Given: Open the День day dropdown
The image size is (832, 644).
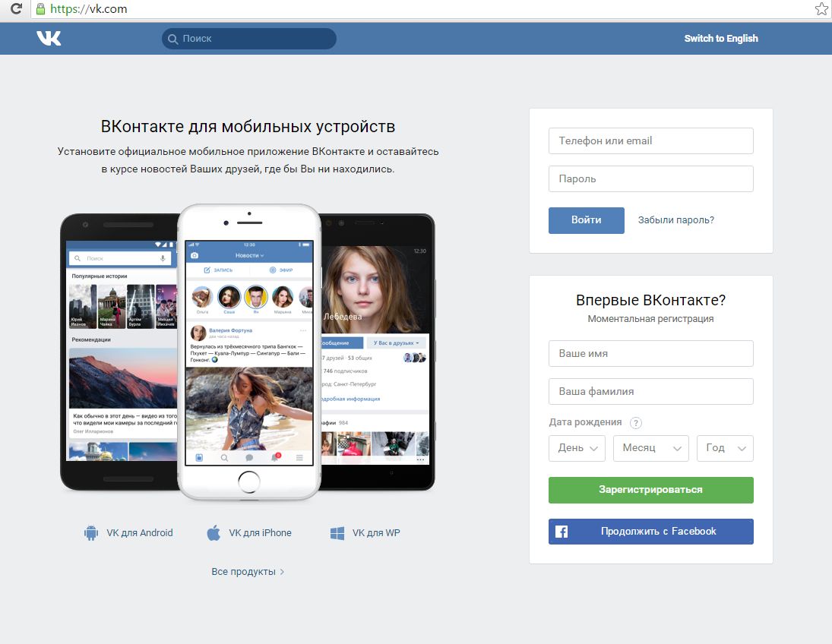Looking at the screenshot, I should (577, 448).
